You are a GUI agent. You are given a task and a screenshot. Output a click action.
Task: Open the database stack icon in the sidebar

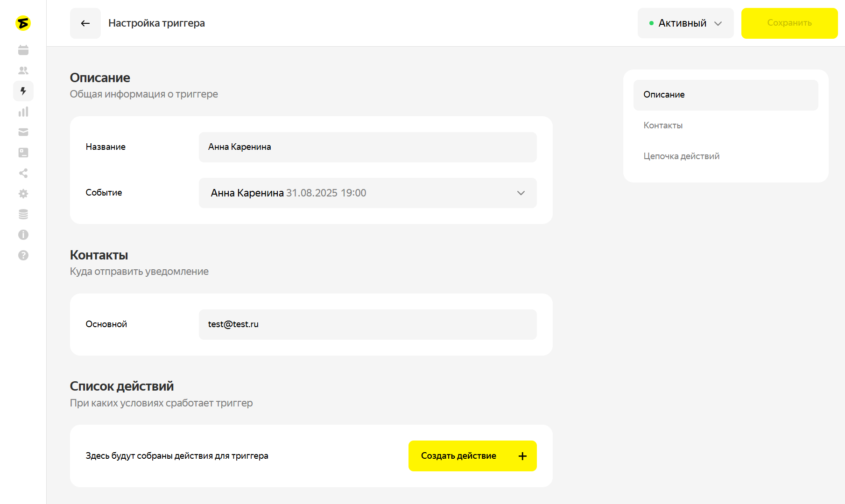[x=23, y=214]
